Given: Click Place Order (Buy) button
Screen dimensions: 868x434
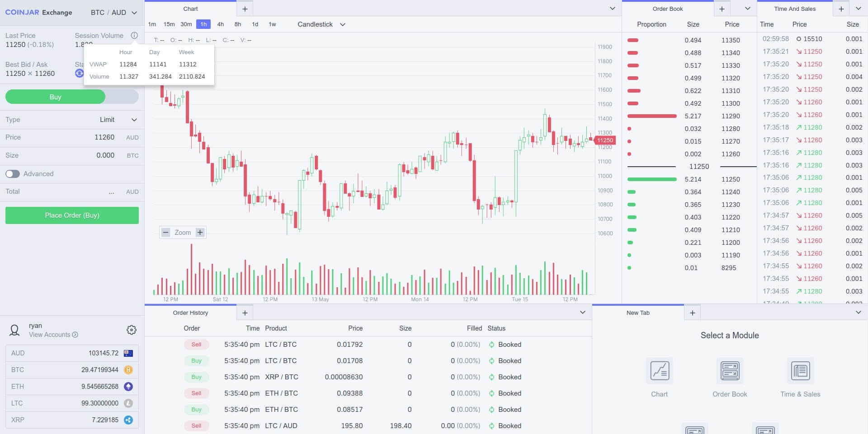Looking at the screenshot, I should pos(72,215).
